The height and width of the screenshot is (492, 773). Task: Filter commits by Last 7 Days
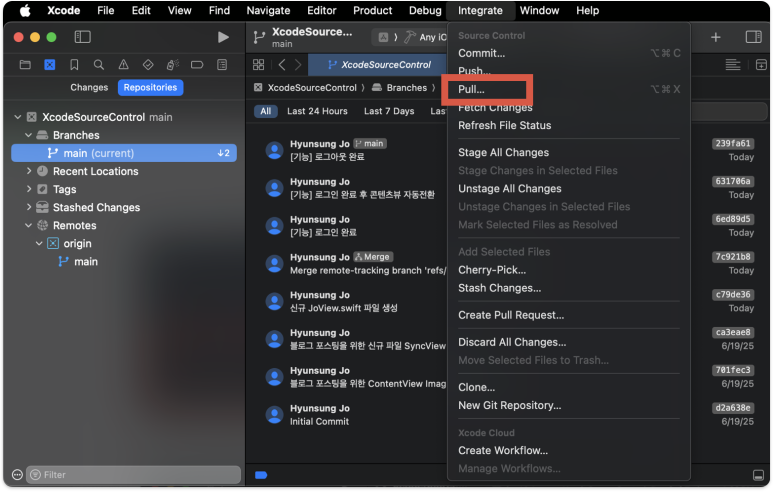click(389, 111)
